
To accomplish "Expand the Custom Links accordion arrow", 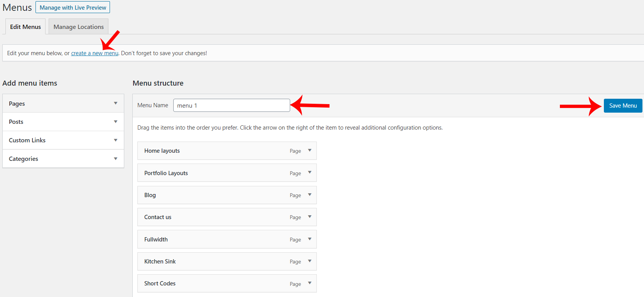I will coord(115,140).
